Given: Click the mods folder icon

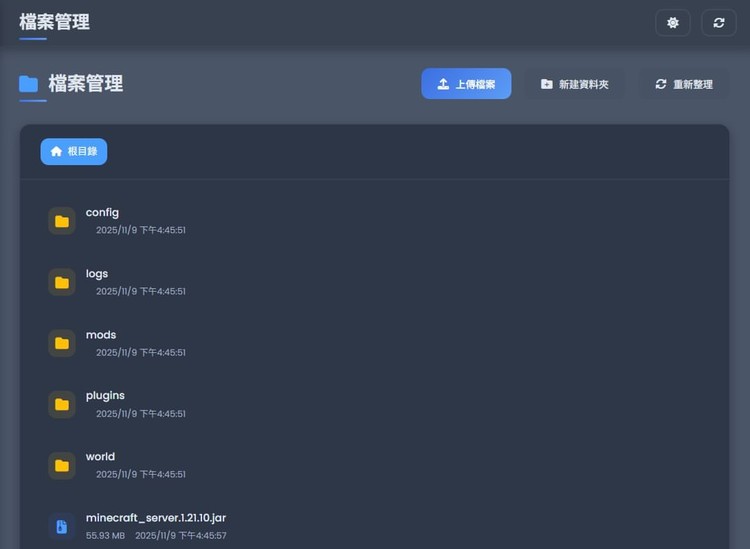Looking at the screenshot, I should (62, 343).
